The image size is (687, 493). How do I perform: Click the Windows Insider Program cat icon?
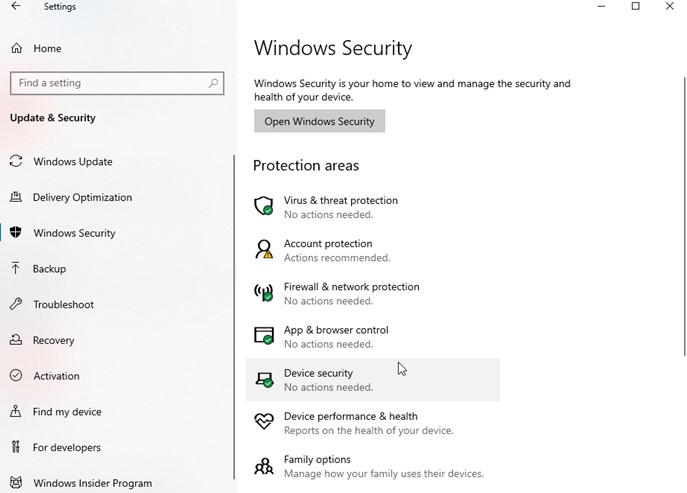pos(16,482)
